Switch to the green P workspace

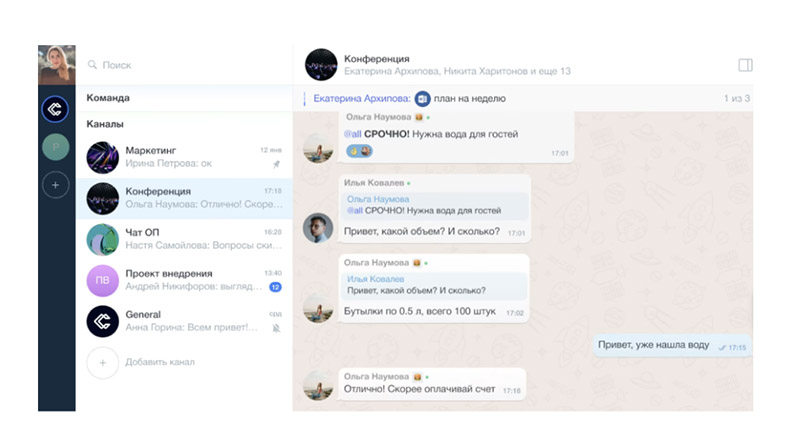tap(56, 147)
